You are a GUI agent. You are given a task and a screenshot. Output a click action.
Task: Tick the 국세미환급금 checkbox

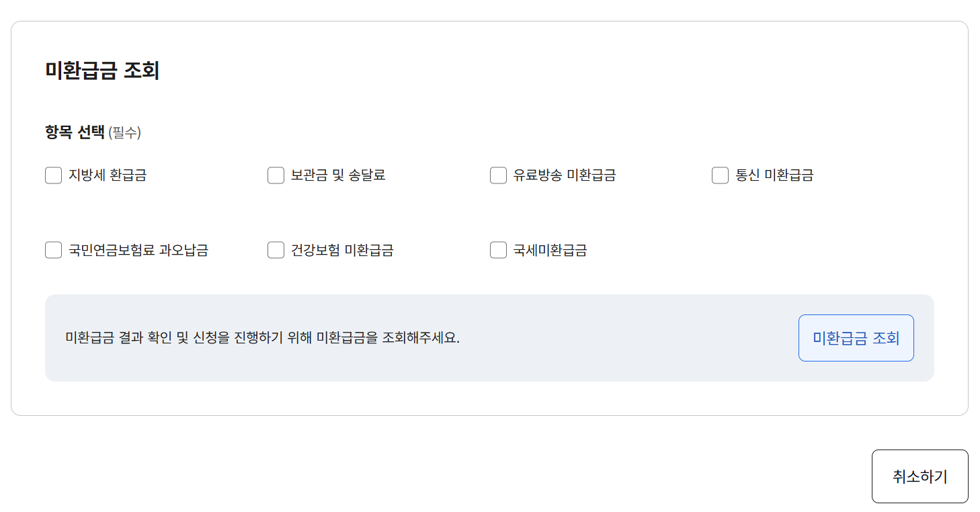coord(498,250)
